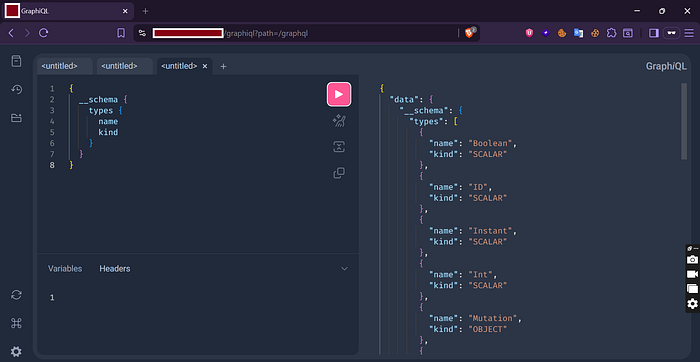The image size is (700, 362).
Task: Open the GraphiQL Explorer folder plugin
Action: click(17, 118)
